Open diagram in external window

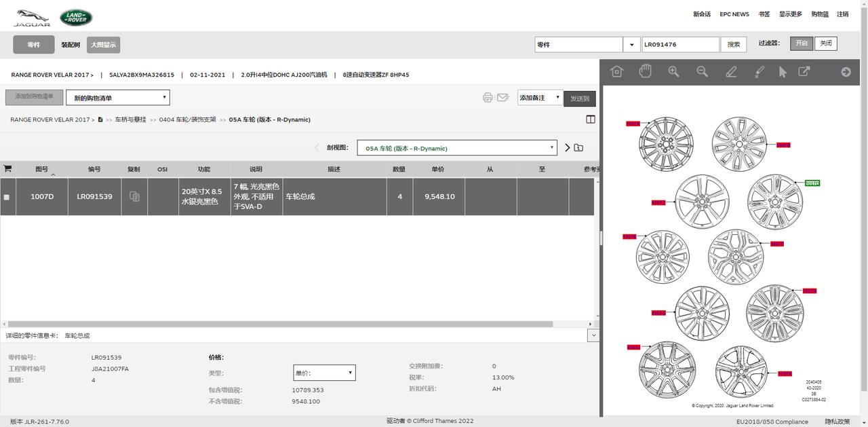coord(804,71)
